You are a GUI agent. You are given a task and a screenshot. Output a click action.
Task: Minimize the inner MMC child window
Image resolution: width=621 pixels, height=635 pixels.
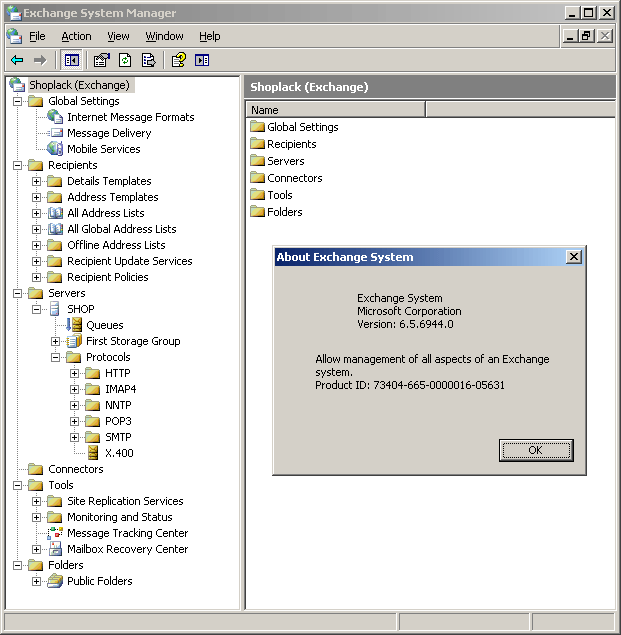coord(570,36)
